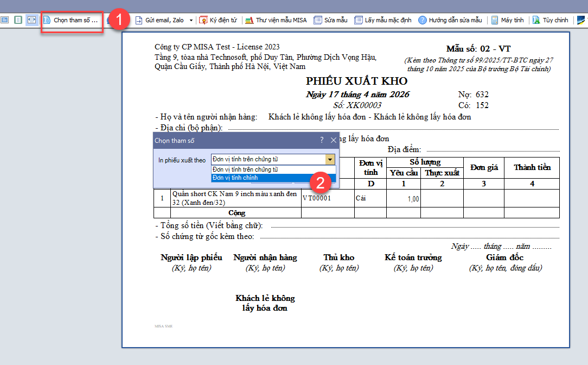Open "Ký điện tử" digital signature tool
Viewport: 588px width, 365px height.
click(x=219, y=20)
